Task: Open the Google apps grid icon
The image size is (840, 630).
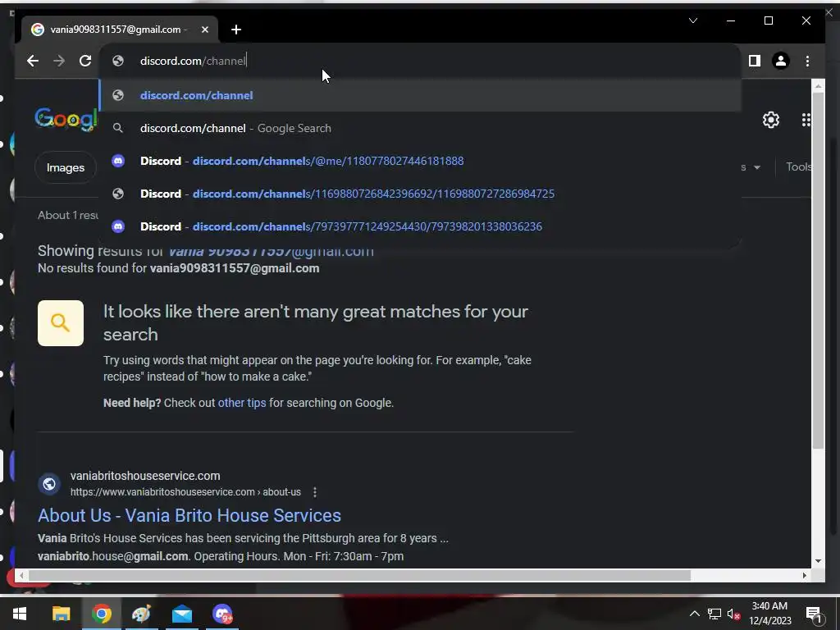Action: [806, 120]
